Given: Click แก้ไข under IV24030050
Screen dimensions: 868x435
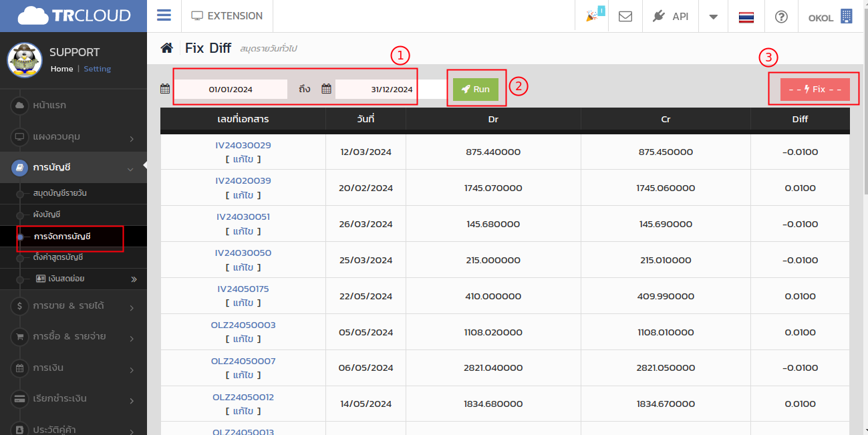Looking at the screenshot, I should pyautogui.click(x=243, y=267).
